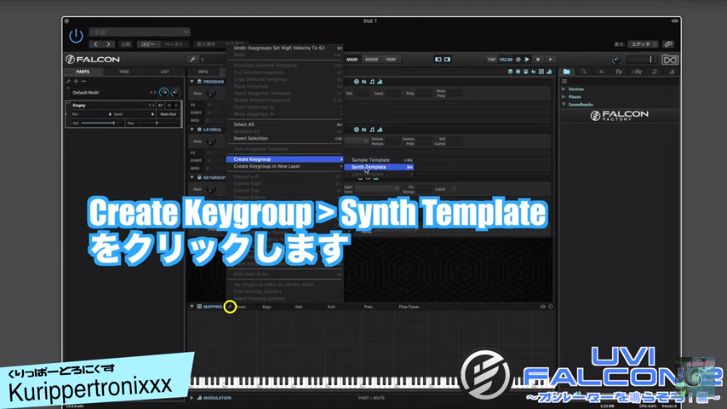Open the MAIN view tab

click(x=352, y=59)
